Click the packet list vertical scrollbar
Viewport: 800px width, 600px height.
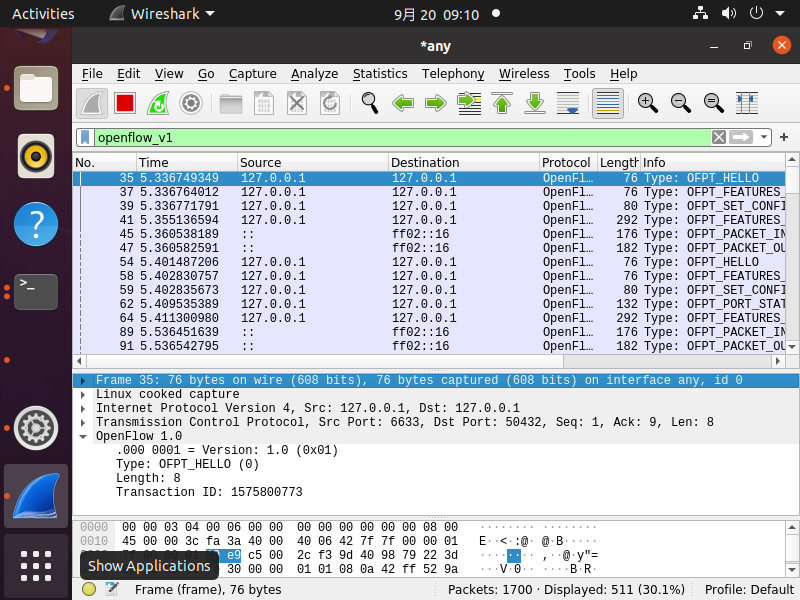pos(792,180)
